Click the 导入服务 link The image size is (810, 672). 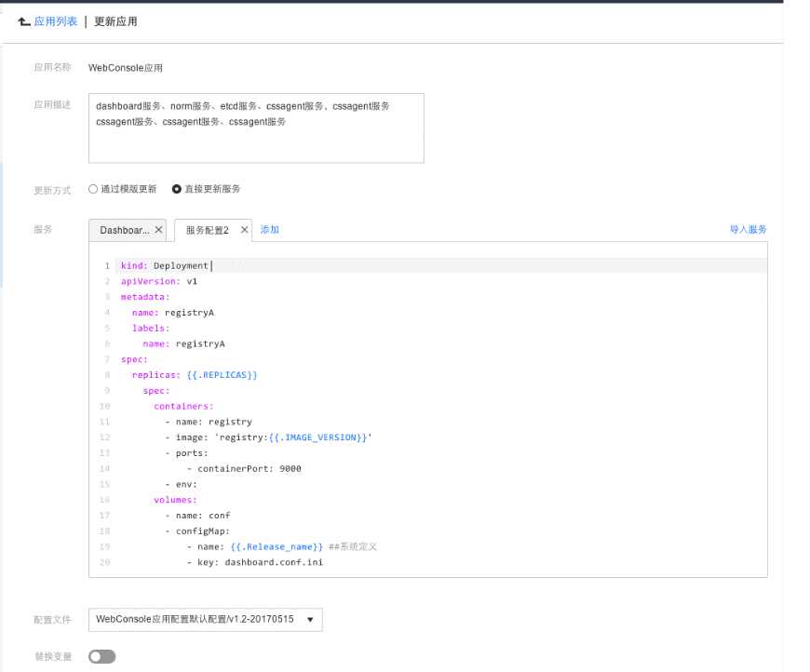click(748, 229)
